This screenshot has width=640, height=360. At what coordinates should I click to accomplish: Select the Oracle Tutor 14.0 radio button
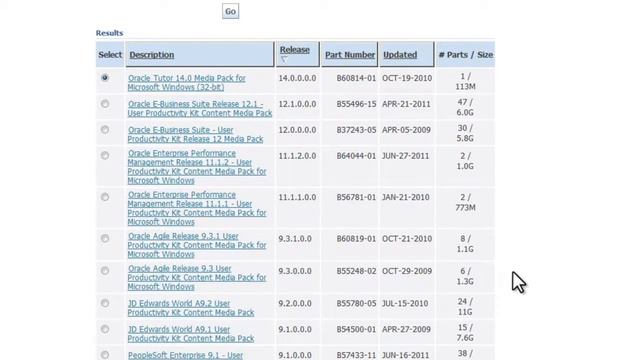pyautogui.click(x=105, y=78)
